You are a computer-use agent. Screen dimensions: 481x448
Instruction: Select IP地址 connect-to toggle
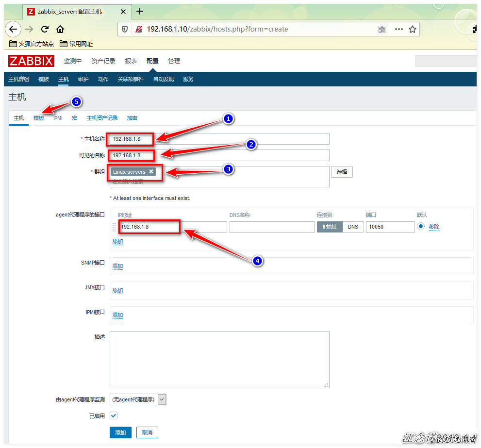coord(330,227)
